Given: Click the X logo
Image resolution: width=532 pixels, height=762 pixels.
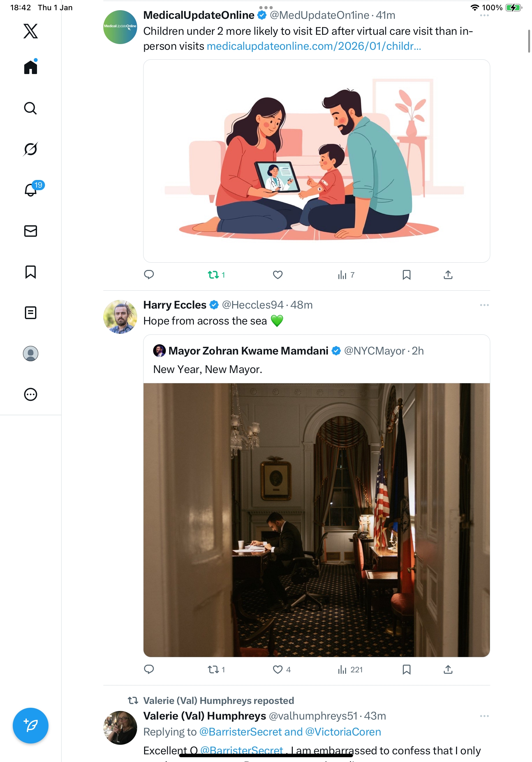Looking at the screenshot, I should point(31,31).
